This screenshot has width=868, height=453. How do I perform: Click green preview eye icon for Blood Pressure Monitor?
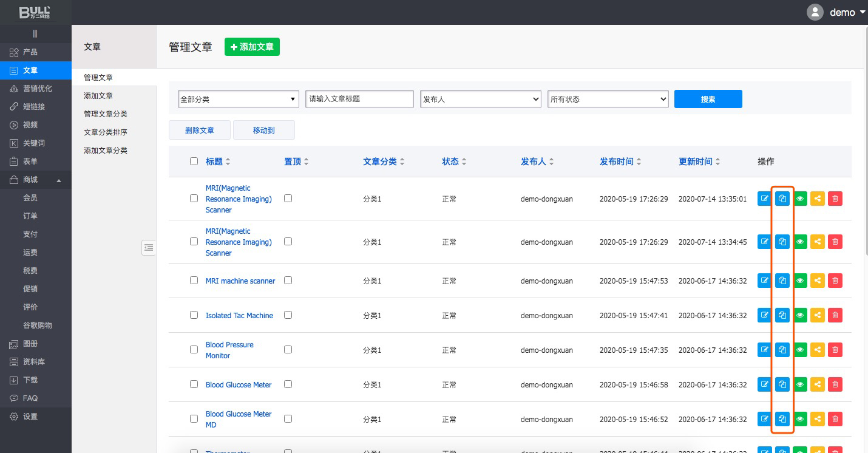[x=800, y=350]
